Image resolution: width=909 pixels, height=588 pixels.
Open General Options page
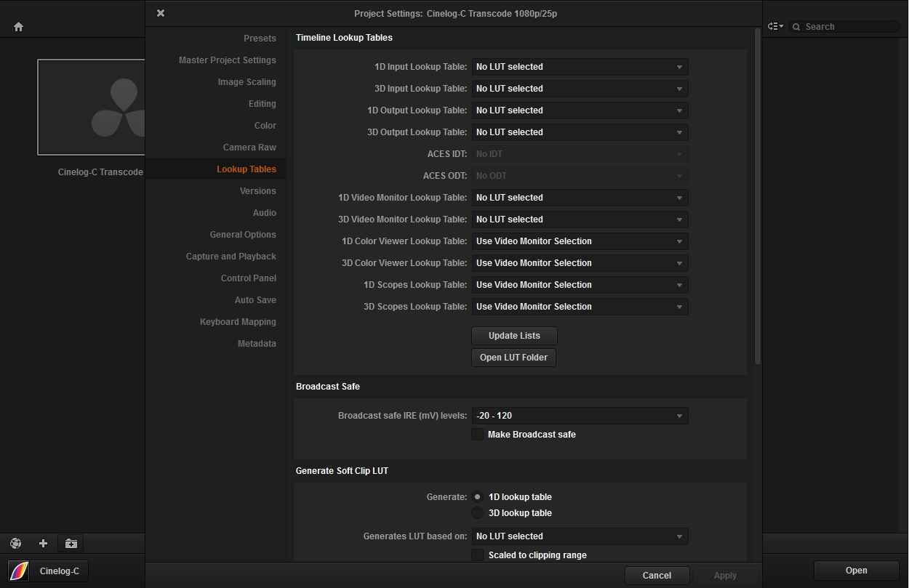(x=243, y=235)
